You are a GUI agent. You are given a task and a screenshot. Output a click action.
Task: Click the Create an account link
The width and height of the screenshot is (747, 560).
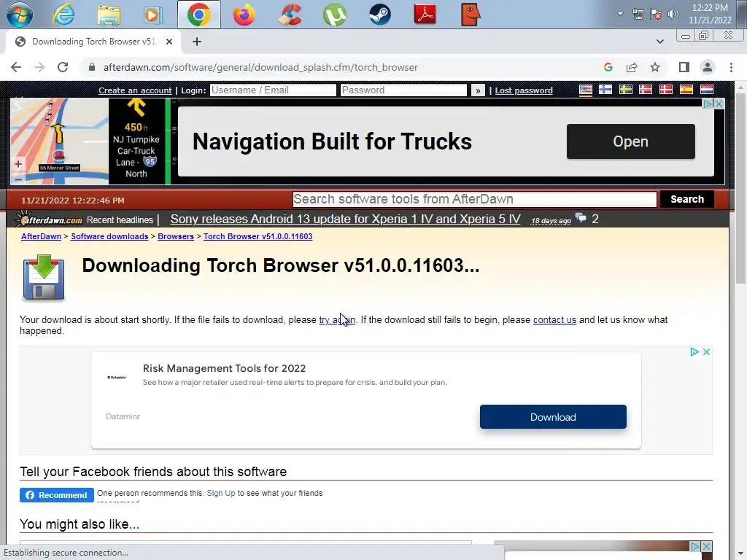coord(135,90)
